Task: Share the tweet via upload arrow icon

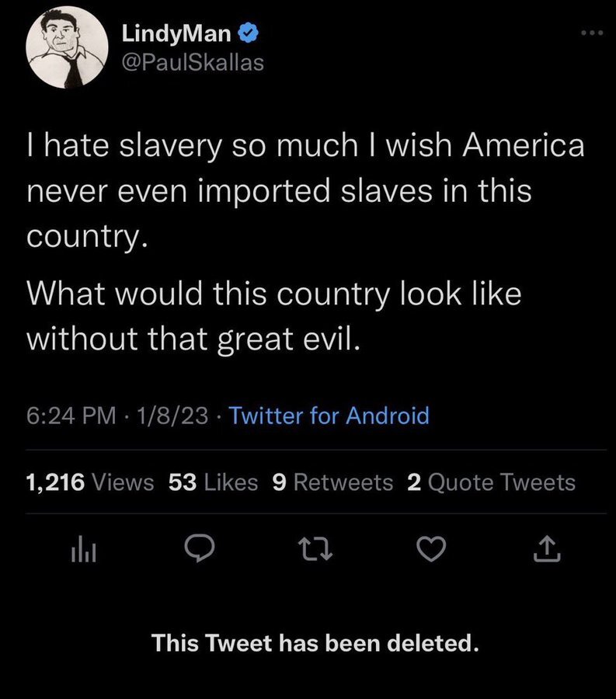Action: tap(546, 549)
